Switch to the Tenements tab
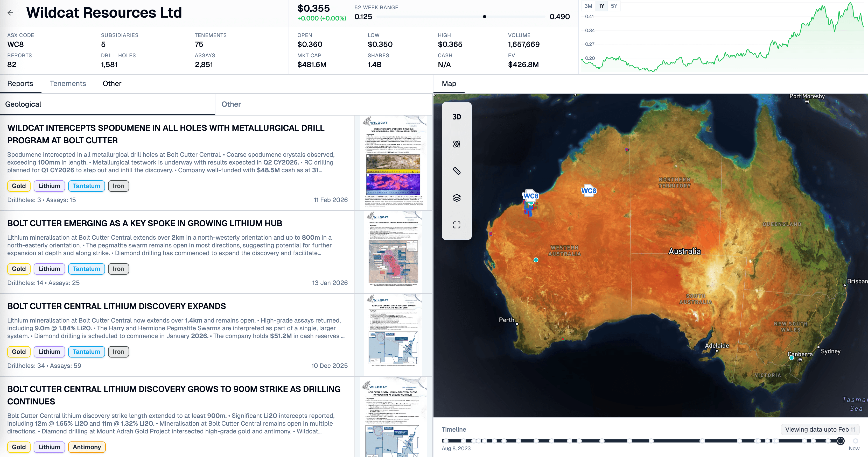Viewport: 868px width, 457px height. 68,83
